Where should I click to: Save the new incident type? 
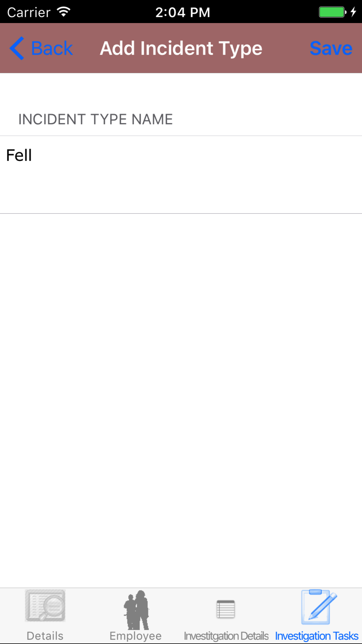click(331, 48)
